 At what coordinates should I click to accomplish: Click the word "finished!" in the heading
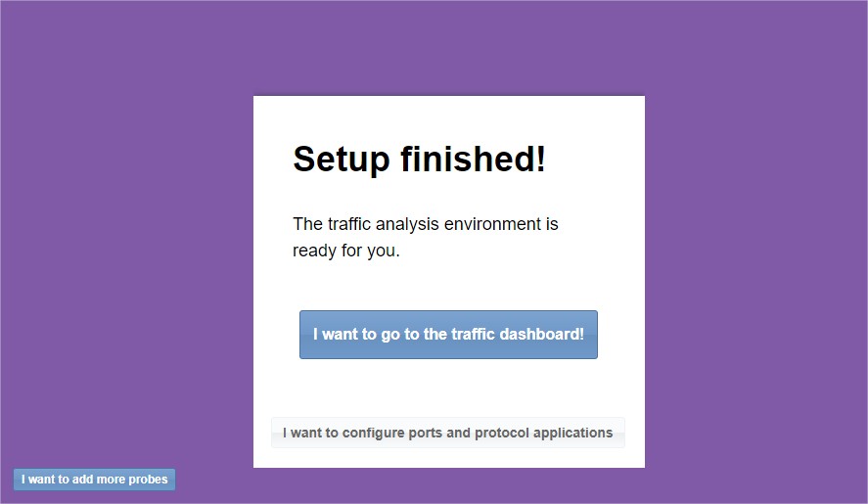click(473, 159)
